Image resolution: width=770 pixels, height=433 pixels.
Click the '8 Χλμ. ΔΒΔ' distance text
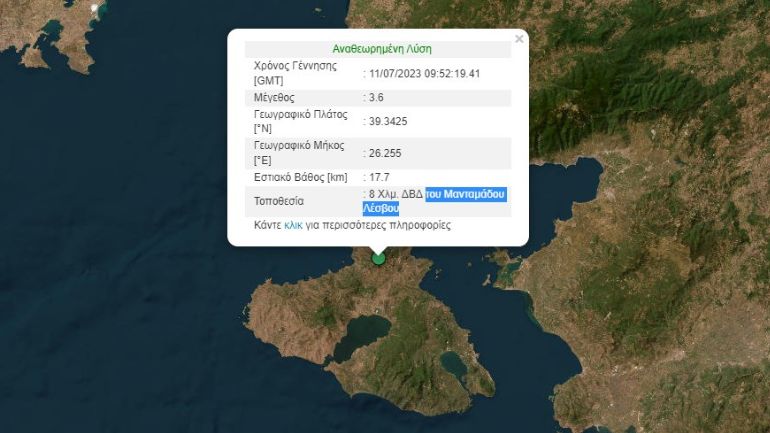click(396, 194)
